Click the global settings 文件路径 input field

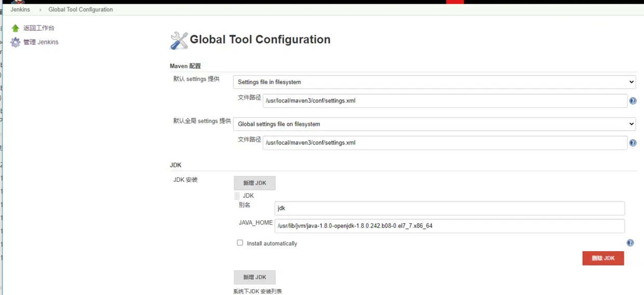pyautogui.click(x=445, y=143)
